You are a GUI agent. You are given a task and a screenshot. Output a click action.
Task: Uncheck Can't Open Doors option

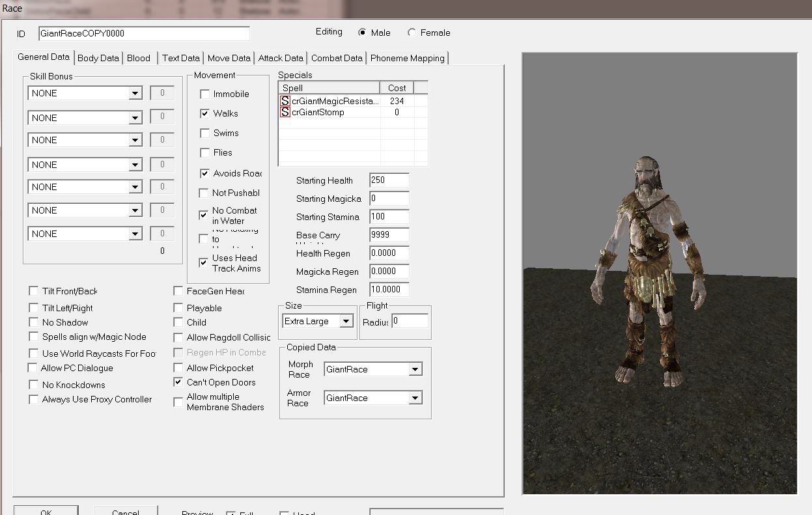point(178,382)
